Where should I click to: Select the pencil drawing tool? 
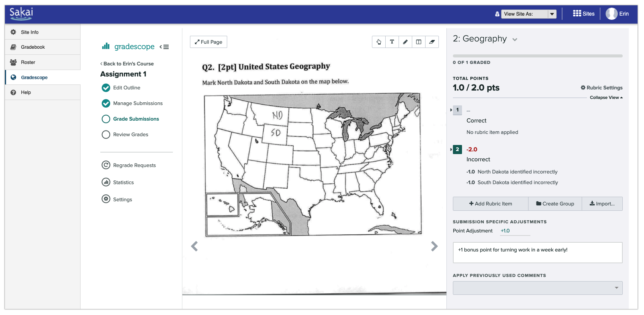(x=405, y=42)
